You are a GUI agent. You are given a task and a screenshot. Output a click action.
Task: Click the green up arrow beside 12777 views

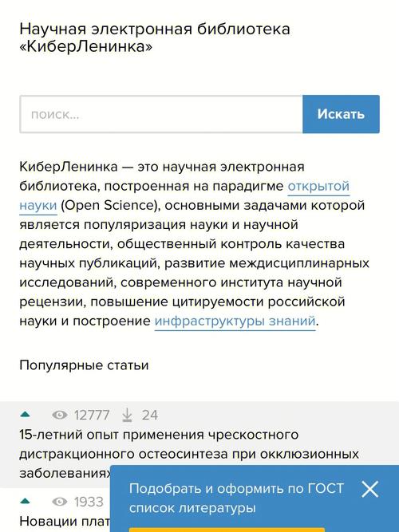click(26, 414)
